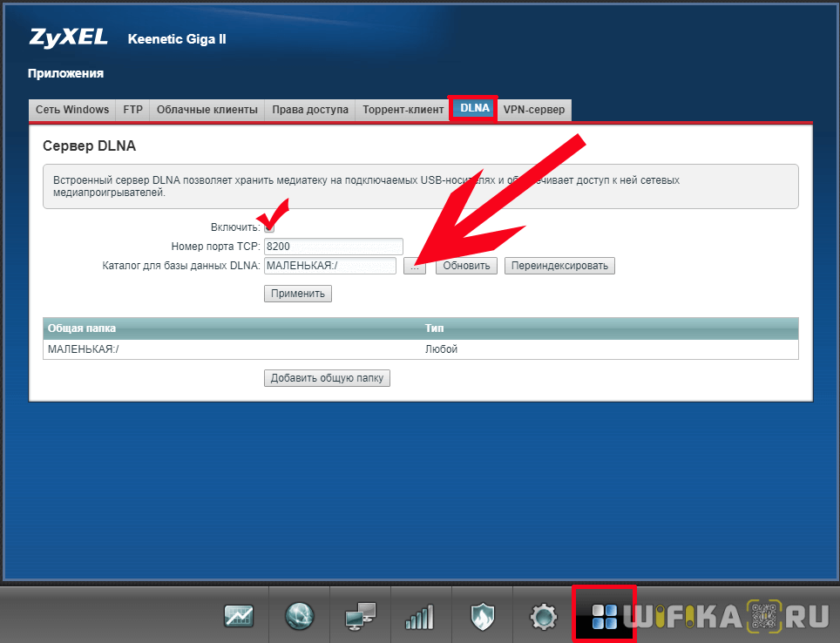Open the home network computers icon
This screenshot has width=840, height=643.
click(361, 616)
